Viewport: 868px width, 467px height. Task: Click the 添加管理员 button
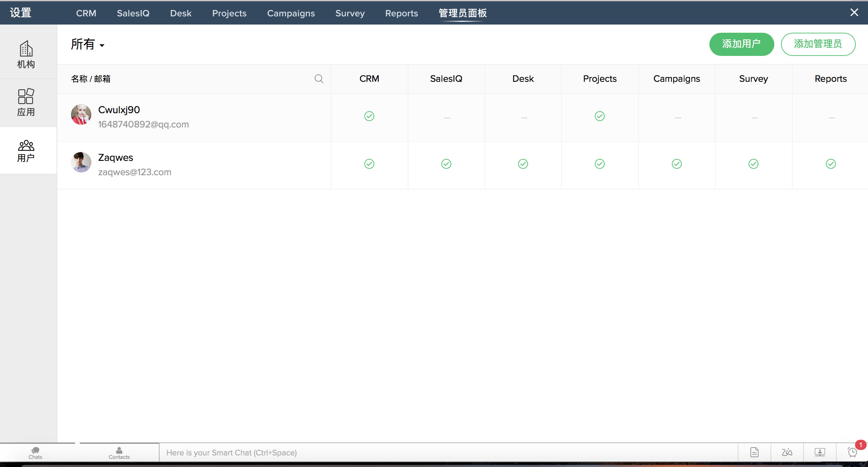(818, 44)
